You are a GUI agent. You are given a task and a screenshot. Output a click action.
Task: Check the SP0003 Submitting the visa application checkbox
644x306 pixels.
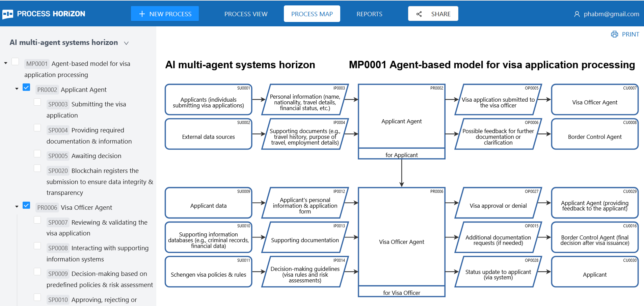pyautogui.click(x=37, y=102)
